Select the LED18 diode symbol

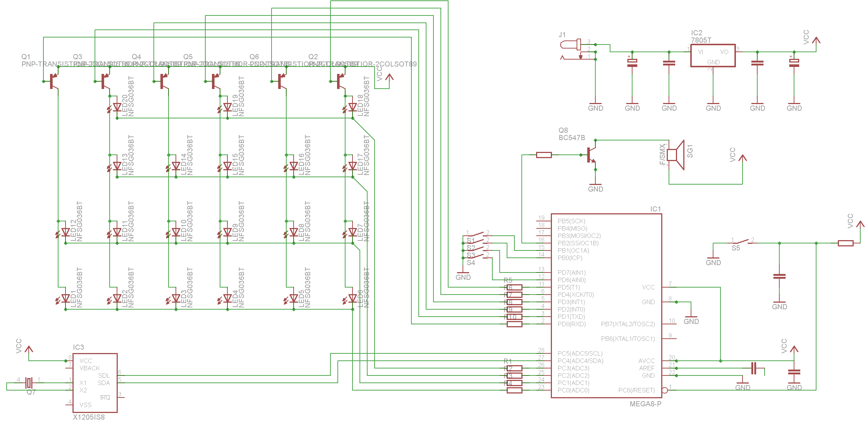[352, 107]
